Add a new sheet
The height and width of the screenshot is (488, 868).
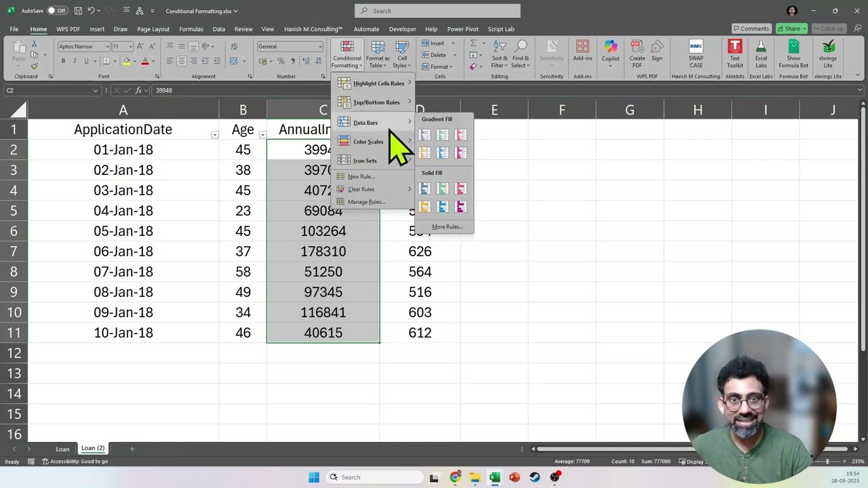[x=132, y=449]
